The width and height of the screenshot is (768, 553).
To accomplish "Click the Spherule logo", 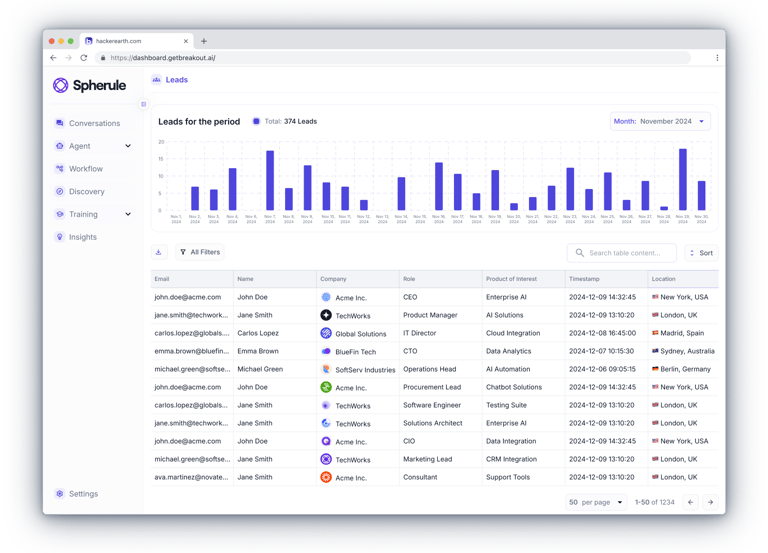I will coord(89,85).
